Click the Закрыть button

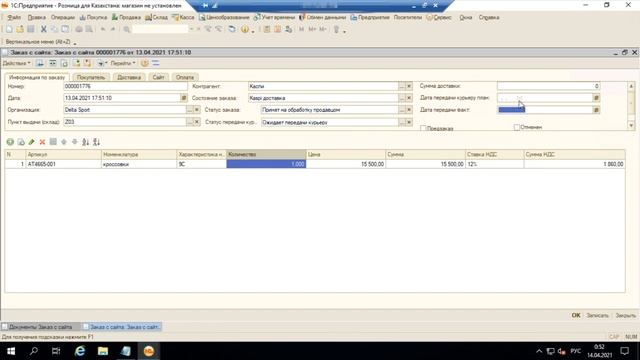[x=625, y=316]
